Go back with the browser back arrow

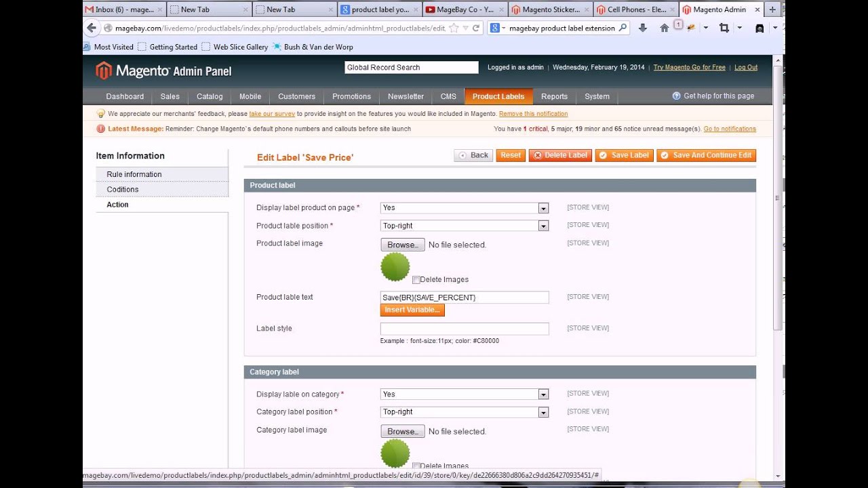(92, 28)
